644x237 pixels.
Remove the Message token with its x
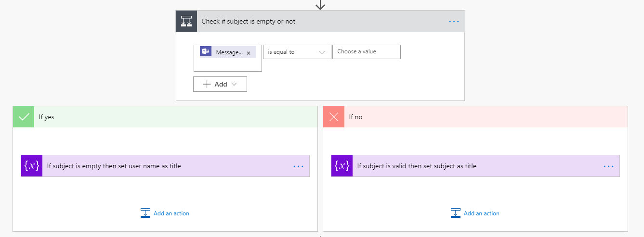(249, 53)
